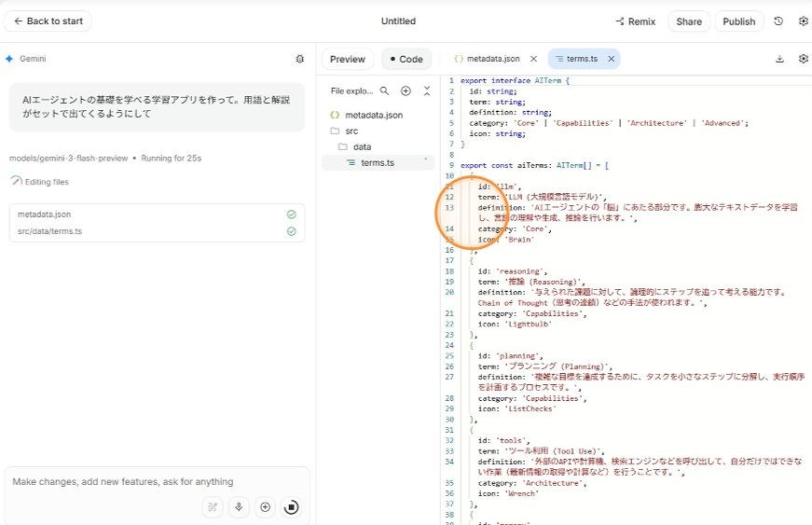The width and height of the screenshot is (812, 525).
Task: Download the app code
Action: pos(779,59)
